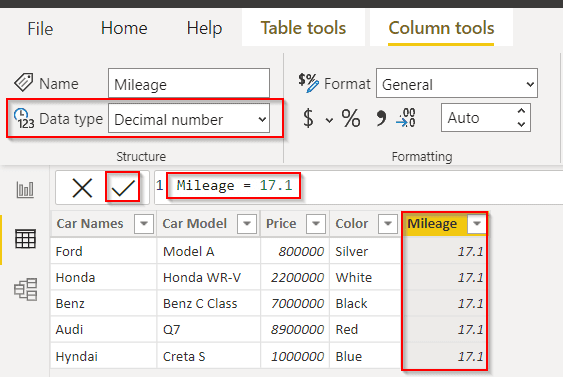The image size is (563, 377).
Task: Click the Model A cell
Action: pos(209,251)
